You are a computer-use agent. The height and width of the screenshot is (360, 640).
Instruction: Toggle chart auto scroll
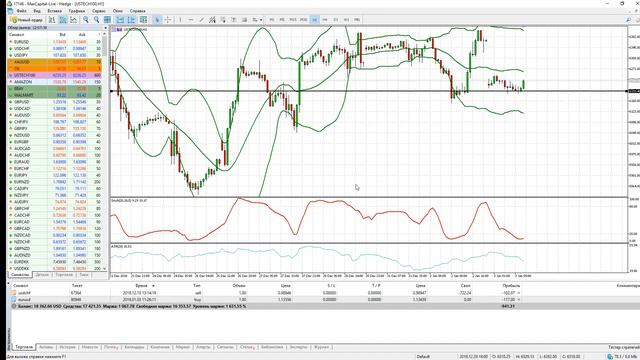coord(120,20)
